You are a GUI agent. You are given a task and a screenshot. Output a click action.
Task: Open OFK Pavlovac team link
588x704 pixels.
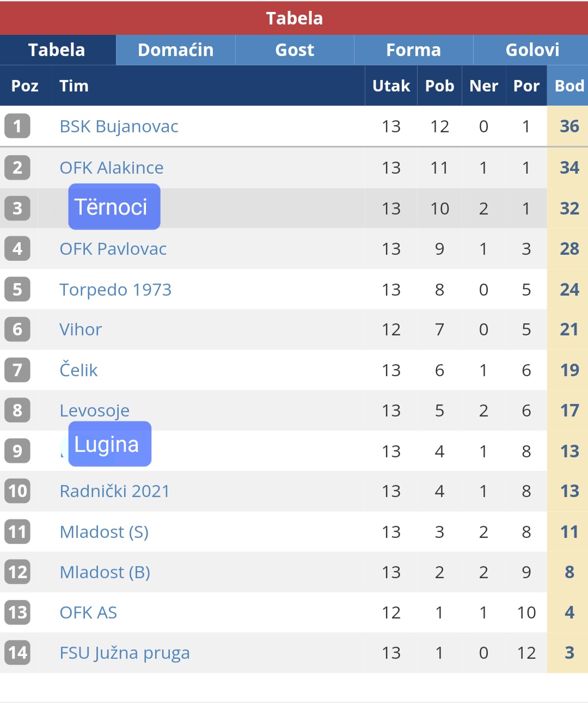point(113,249)
